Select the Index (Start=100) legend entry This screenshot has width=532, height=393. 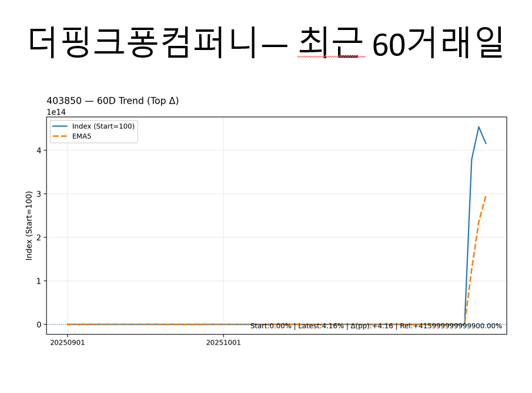coord(93,126)
